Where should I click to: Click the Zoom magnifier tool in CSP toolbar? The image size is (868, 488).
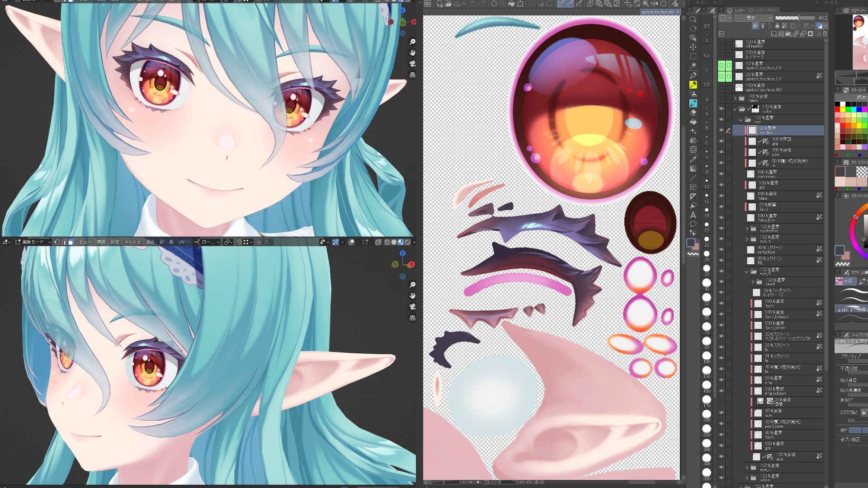click(x=693, y=19)
